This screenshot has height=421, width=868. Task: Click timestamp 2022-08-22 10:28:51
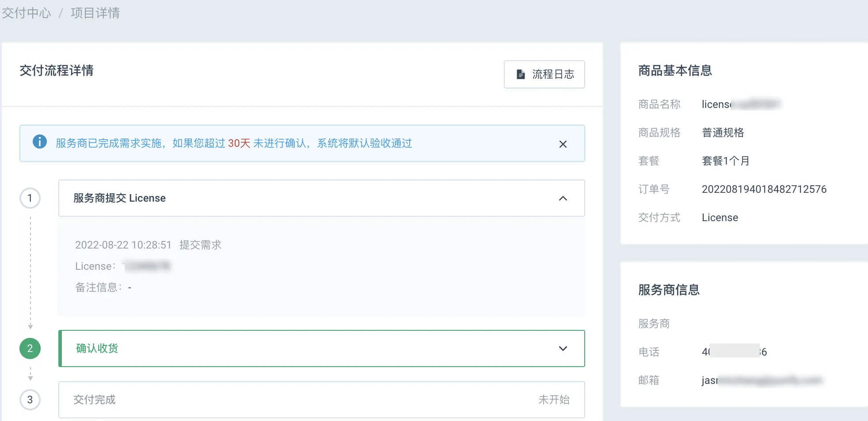point(123,245)
